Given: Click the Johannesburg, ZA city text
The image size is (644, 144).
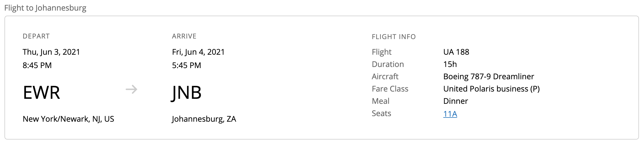Looking at the screenshot, I should click(x=204, y=119).
